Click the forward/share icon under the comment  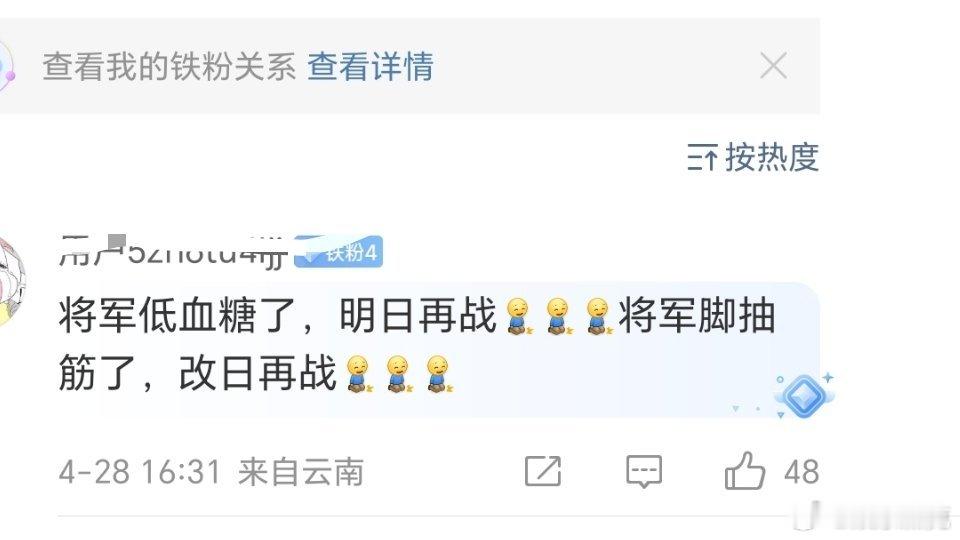543,471
